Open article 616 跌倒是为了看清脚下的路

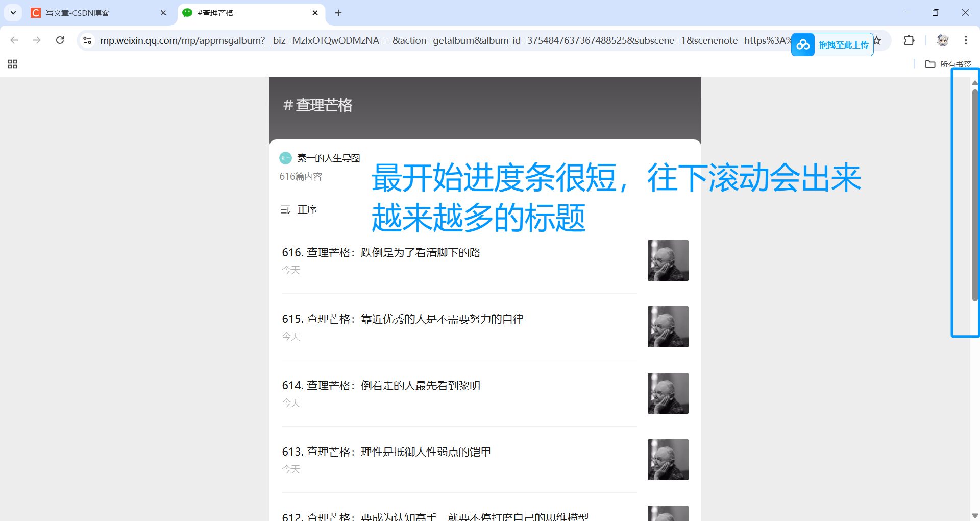point(381,253)
